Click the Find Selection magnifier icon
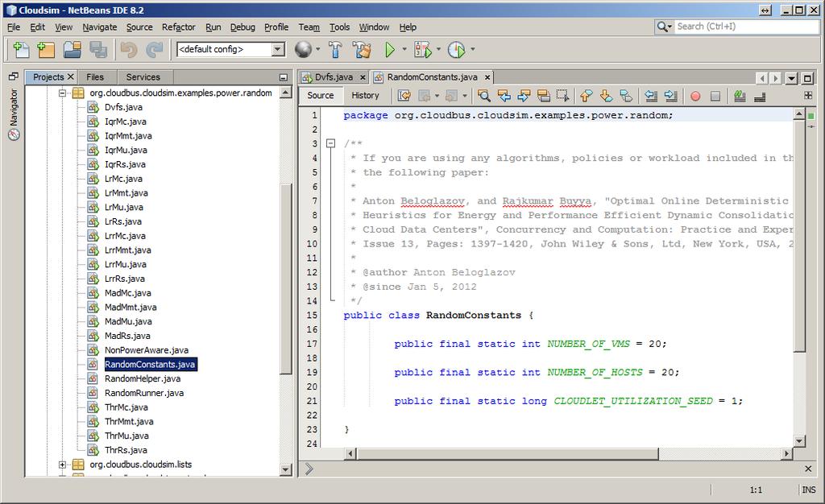Screen dimensions: 825x504 [484, 96]
